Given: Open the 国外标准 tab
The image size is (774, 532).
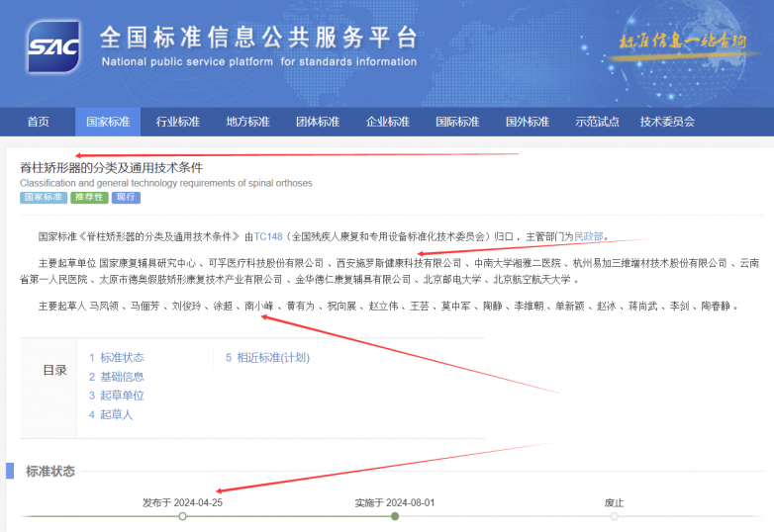Looking at the screenshot, I should (x=528, y=122).
